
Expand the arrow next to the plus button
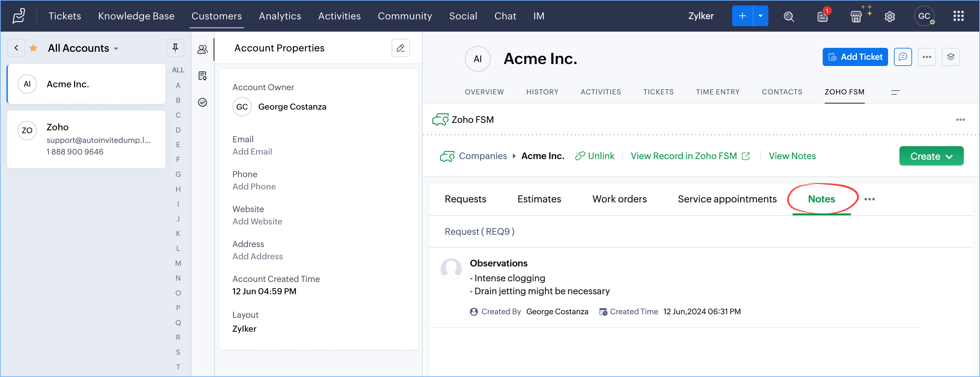click(x=760, y=16)
